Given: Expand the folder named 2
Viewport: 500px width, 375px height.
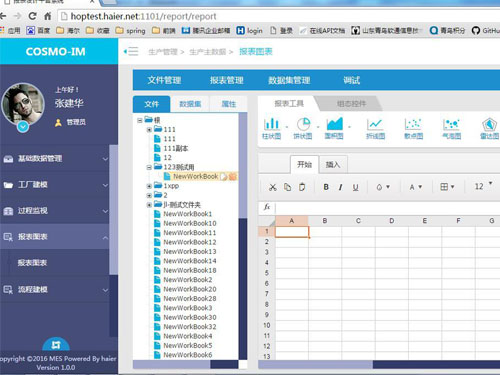Looking at the screenshot, I should coord(149,195).
